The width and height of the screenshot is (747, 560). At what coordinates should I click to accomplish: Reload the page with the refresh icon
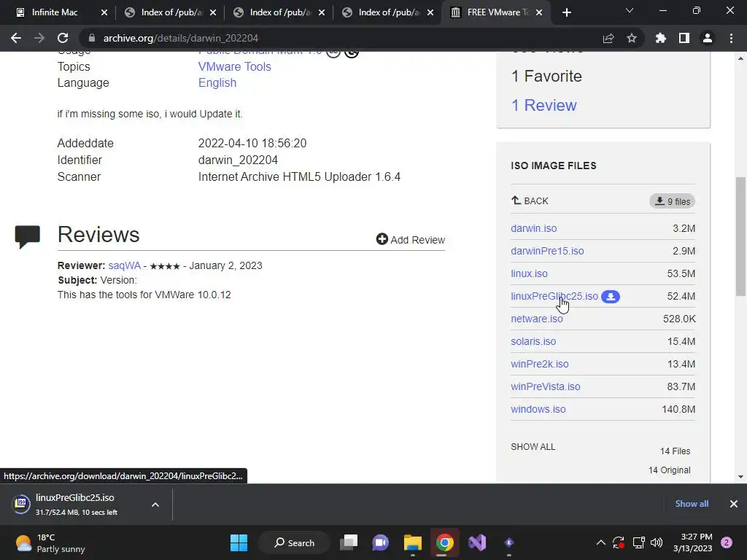click(63, 38)
